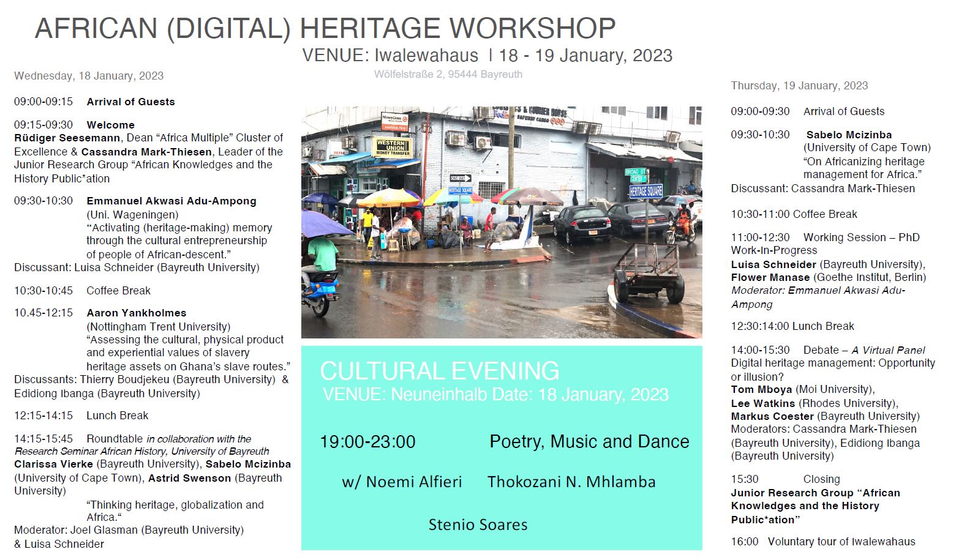Click the Aaron Yankholmes speaker name
Screen dimensions: 978x560
click(136, 313)
